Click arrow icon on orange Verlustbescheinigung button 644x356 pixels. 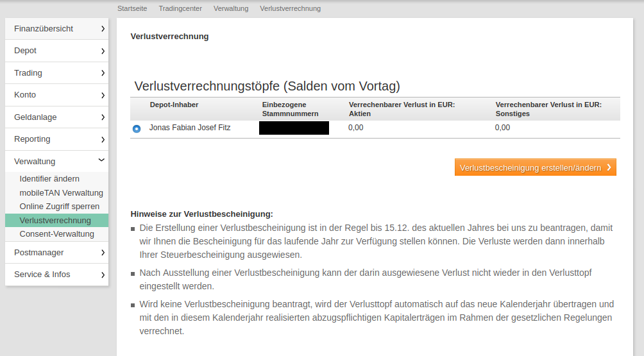tap(609, 167)
